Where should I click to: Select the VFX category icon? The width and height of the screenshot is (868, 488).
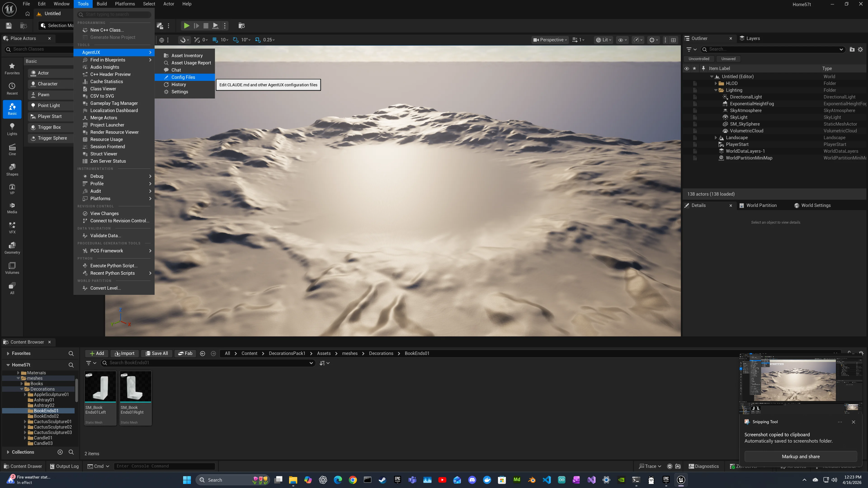12,228
